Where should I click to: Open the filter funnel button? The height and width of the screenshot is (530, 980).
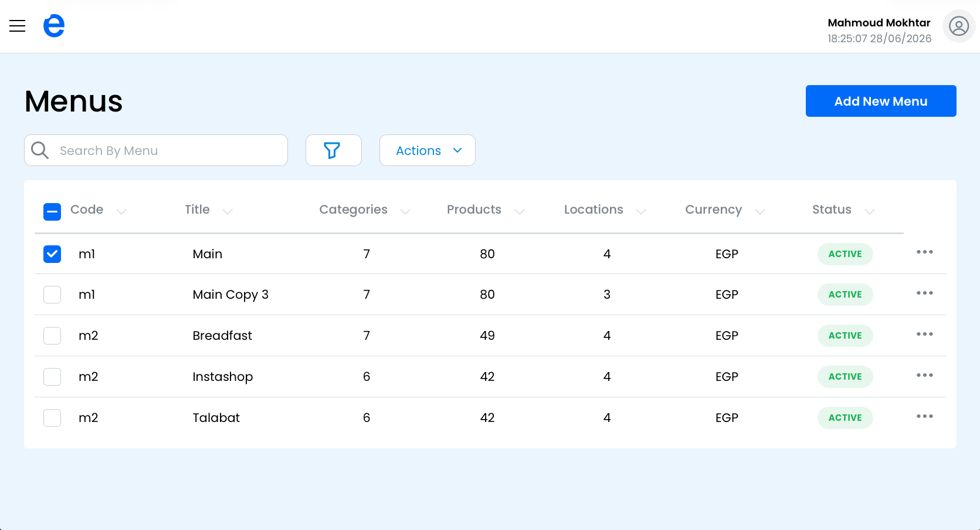(x=333, y=150)
